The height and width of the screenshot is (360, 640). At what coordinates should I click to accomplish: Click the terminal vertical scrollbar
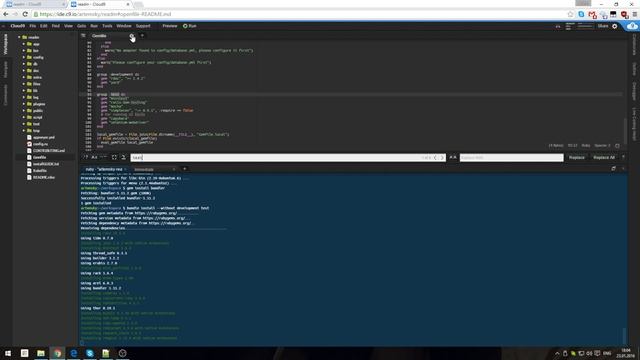point(624,336)
